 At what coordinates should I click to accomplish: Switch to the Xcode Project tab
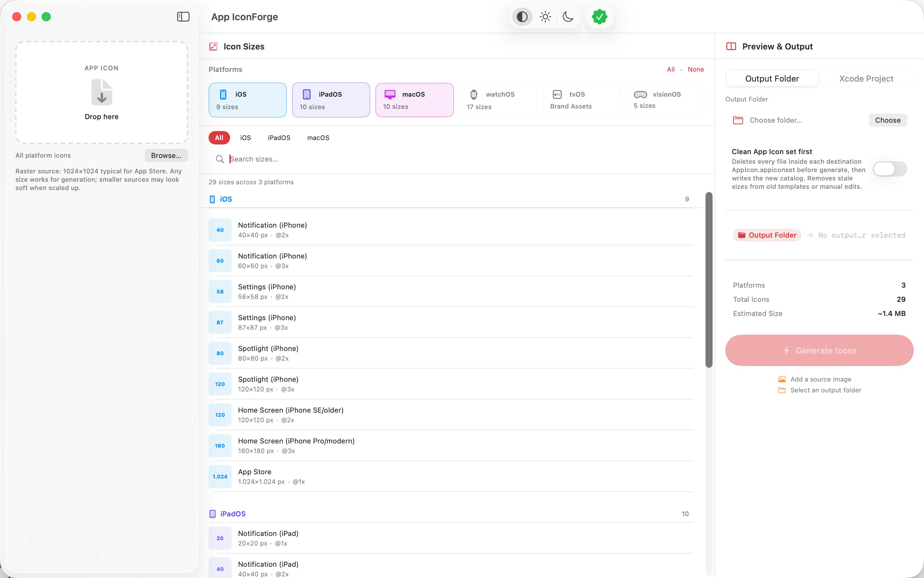coord(866,79)
